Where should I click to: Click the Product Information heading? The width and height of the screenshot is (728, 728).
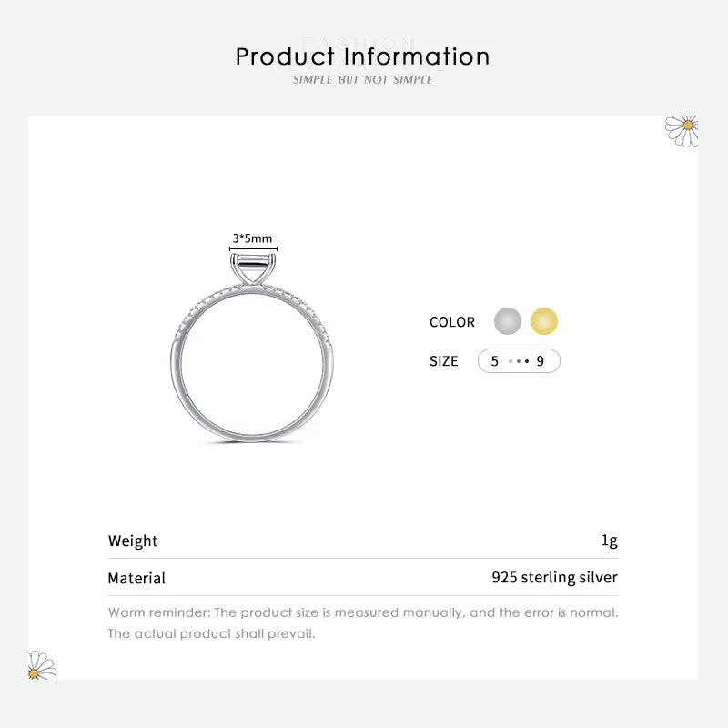(x=363, y=56)
